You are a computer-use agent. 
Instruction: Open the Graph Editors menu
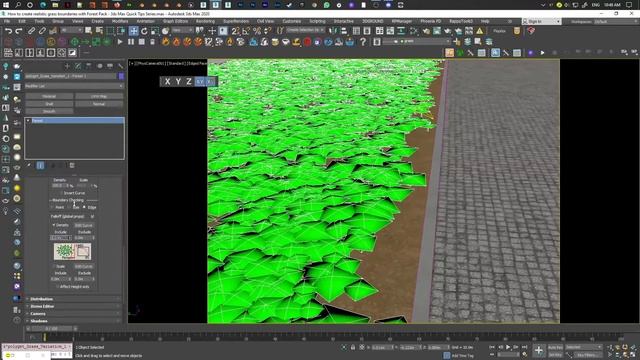[x=175, y=21]
